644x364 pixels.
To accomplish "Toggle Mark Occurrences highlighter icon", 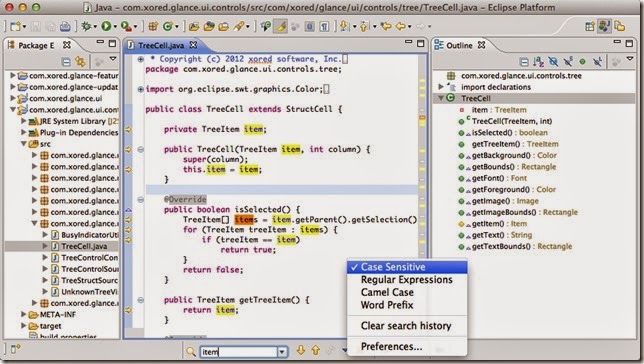I will pyautogui.click(x=281, y=27).
